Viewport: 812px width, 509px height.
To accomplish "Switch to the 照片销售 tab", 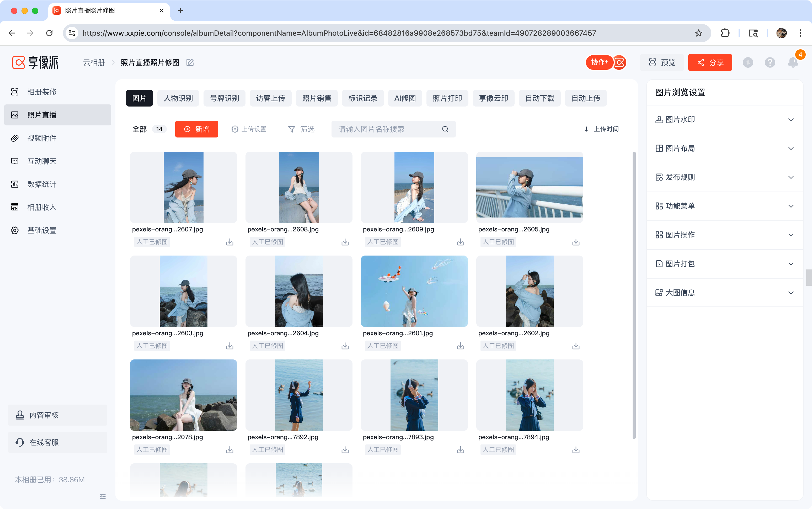I will [x=316, y=98].
